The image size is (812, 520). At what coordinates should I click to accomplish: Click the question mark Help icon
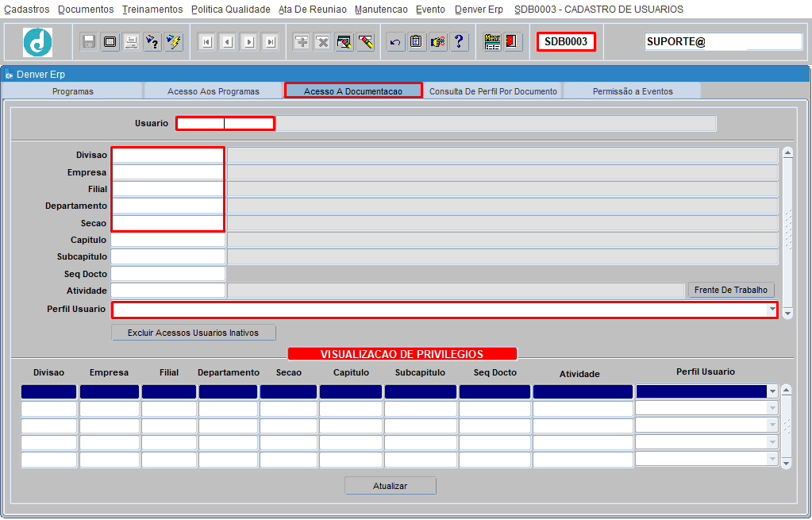click(460, 41)
